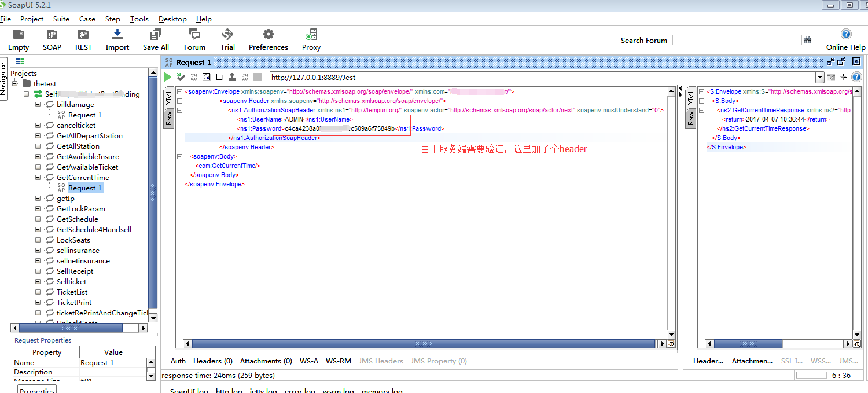The width and height of the screenshot is (868, 393).
Task: Open the File menu
Action: (6, 19)
